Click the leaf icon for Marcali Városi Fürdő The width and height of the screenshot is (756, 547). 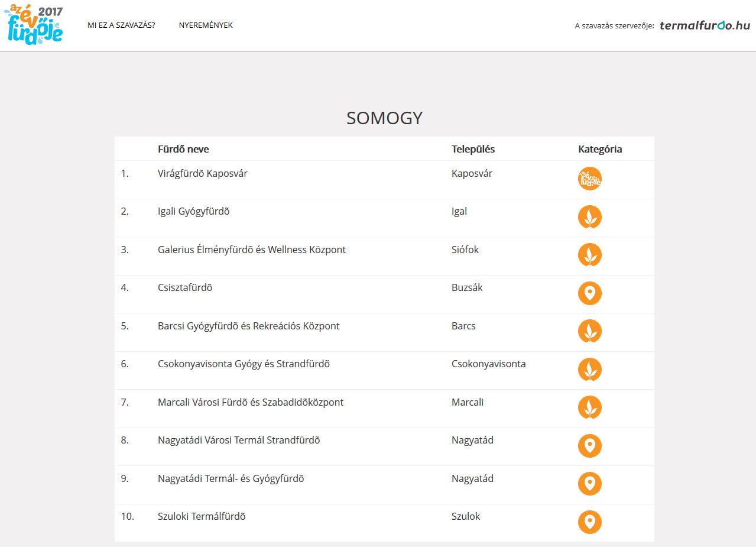589,407
